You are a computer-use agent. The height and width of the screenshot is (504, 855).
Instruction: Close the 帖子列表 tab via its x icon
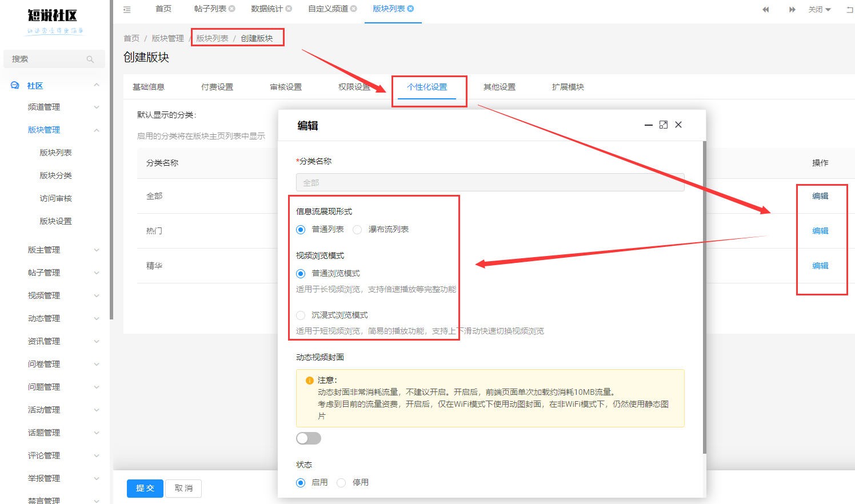pos(232,9)
